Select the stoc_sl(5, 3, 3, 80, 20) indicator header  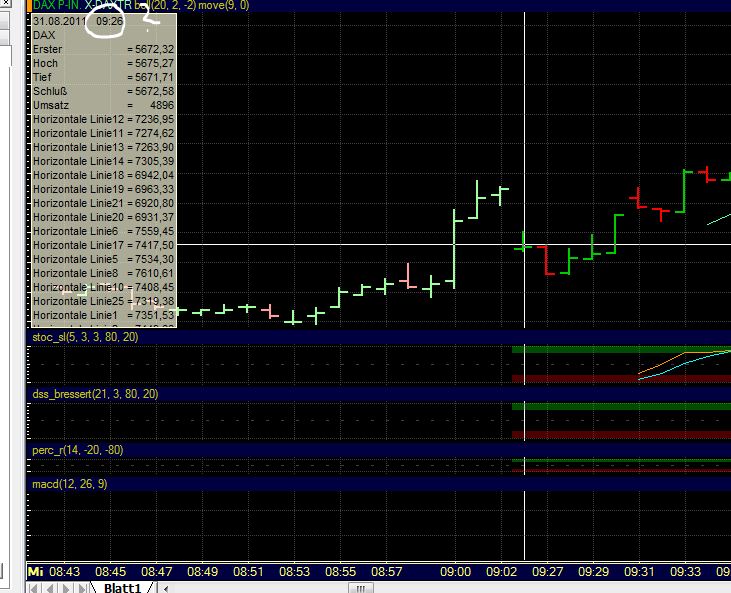pyautogui.click(x=85, y=337)
